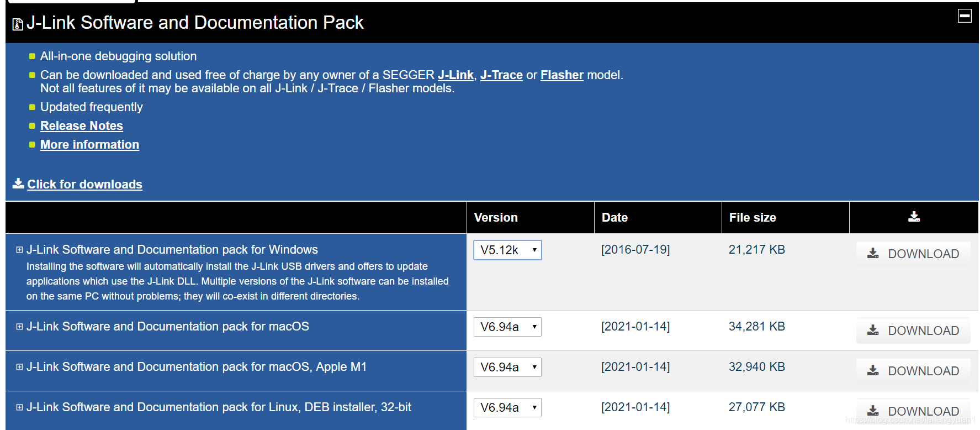This screenshot has height=430, width=980.
Task: Open the V5.12k version dropdown for Windows
Action: pyautogui.click(x=507, y=250)
